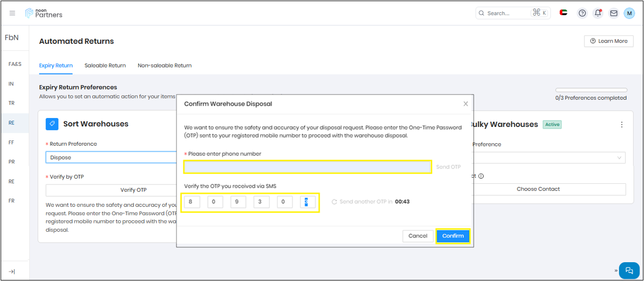Click the first OTP digit box

click(192, 202)
